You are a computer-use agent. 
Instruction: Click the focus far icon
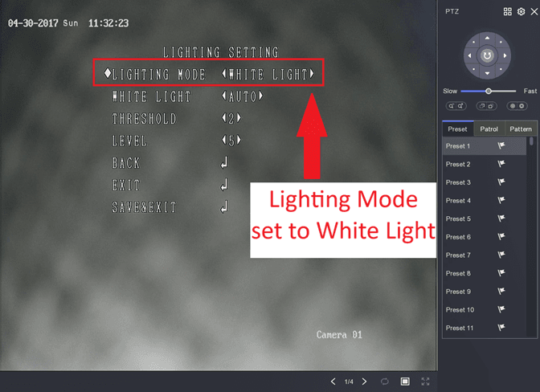pos(491,106)
